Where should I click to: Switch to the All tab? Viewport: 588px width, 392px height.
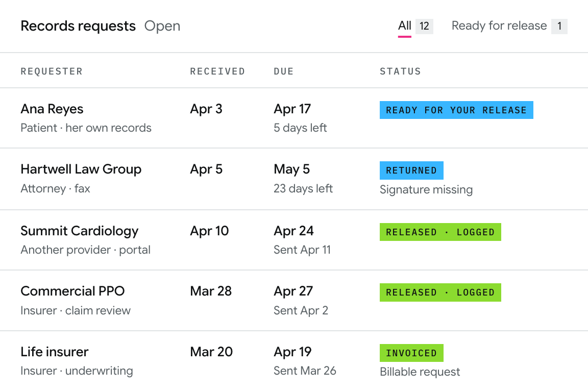pyautogui.click(x=405, y=26)
